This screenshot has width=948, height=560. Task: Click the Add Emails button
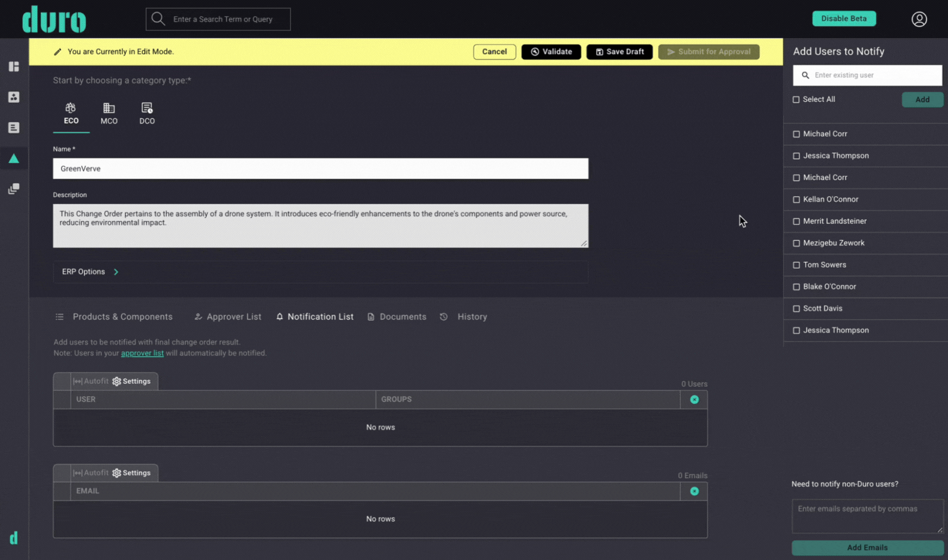point(867,548)
